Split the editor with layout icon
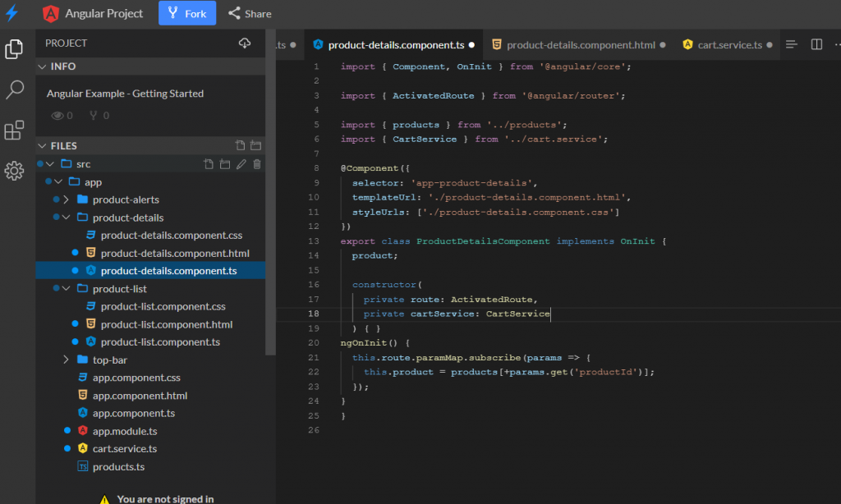The height and width of the screenshot is (504, 841). point(816,44)
